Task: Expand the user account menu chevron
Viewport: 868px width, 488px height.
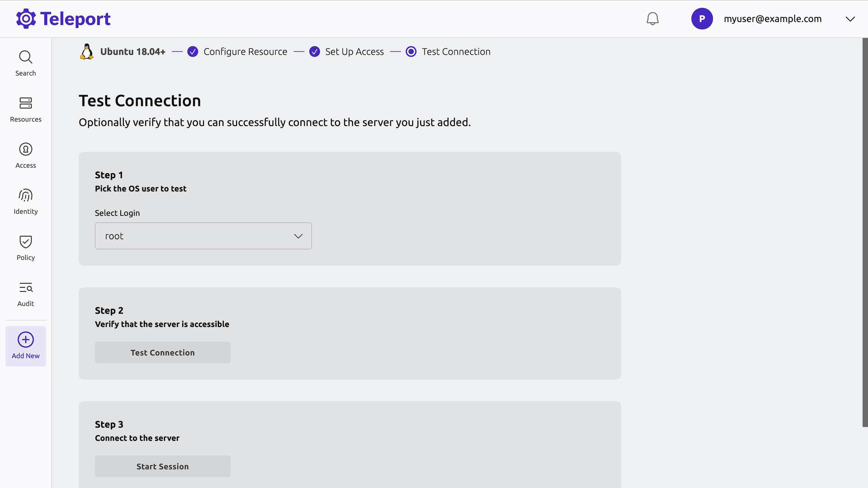Action: (x=850, y=19)
